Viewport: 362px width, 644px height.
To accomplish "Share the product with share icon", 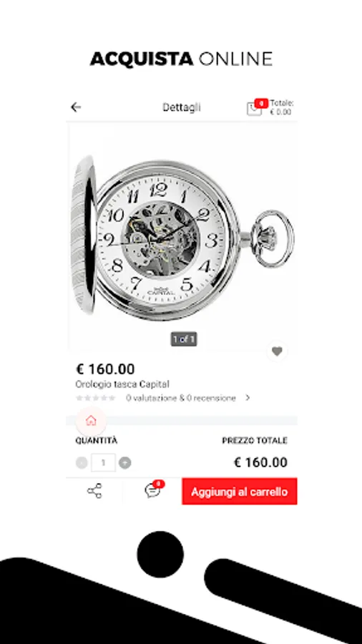I will point(94,491).
